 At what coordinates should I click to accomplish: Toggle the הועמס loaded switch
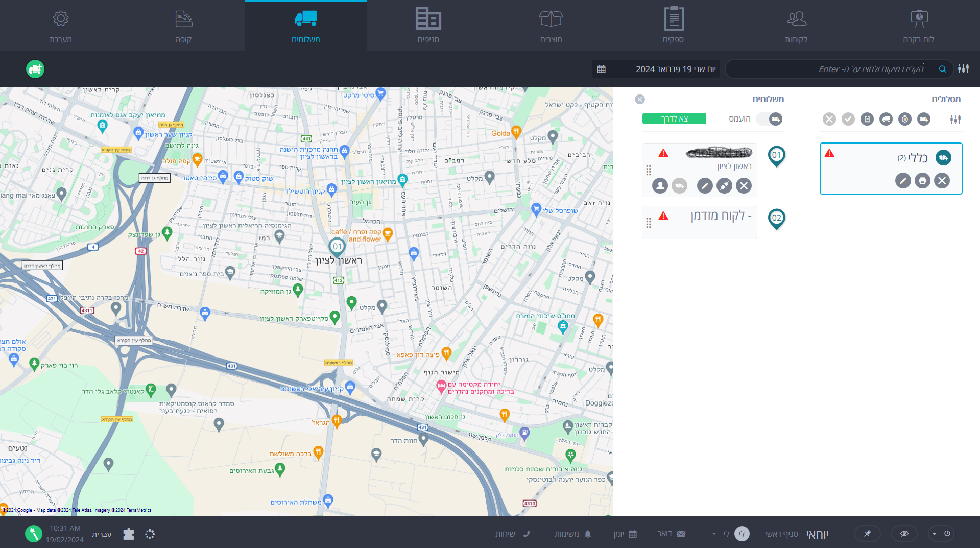pyautogui.click(x=769, y=119)
